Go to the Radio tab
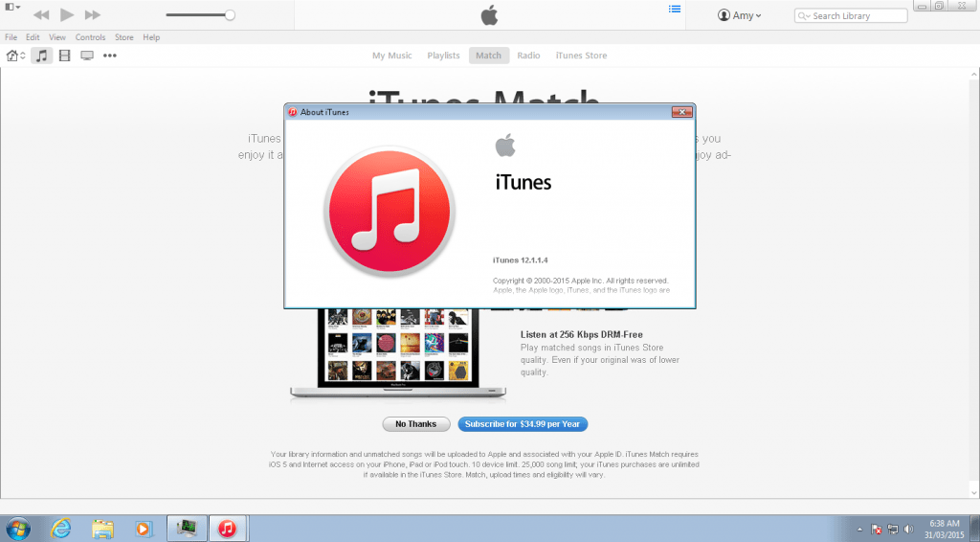 point(528,56)
